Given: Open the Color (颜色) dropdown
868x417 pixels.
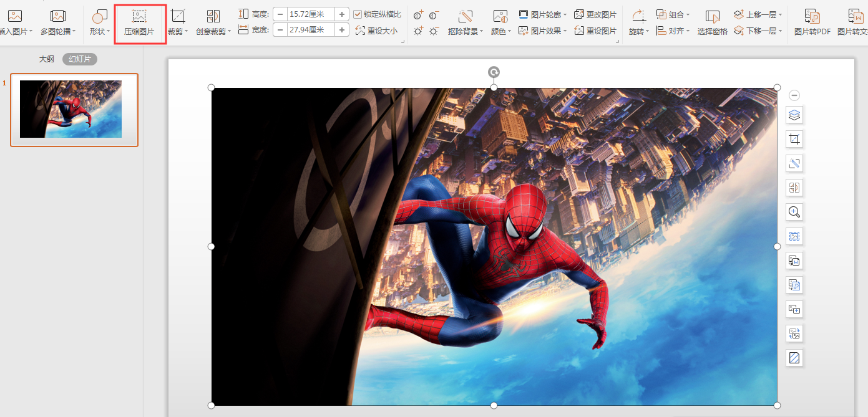Looking at the screenshot, I should pos(501,22).
